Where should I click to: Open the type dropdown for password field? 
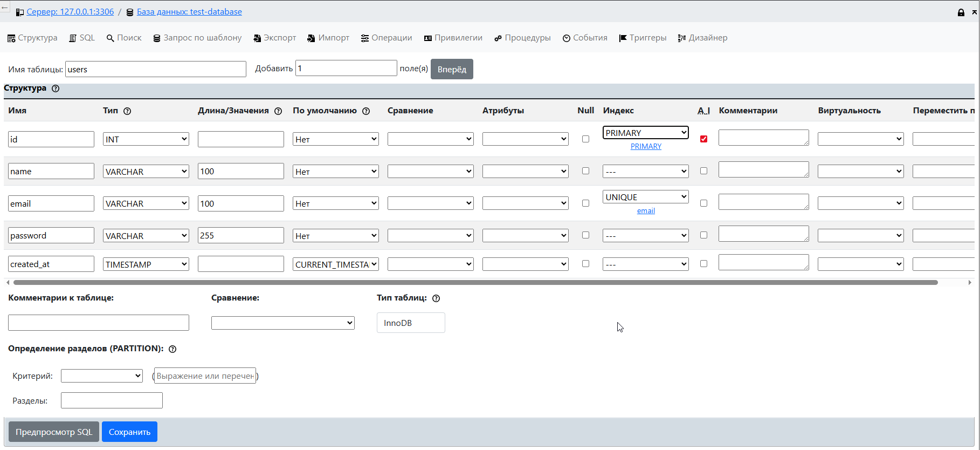146,236
